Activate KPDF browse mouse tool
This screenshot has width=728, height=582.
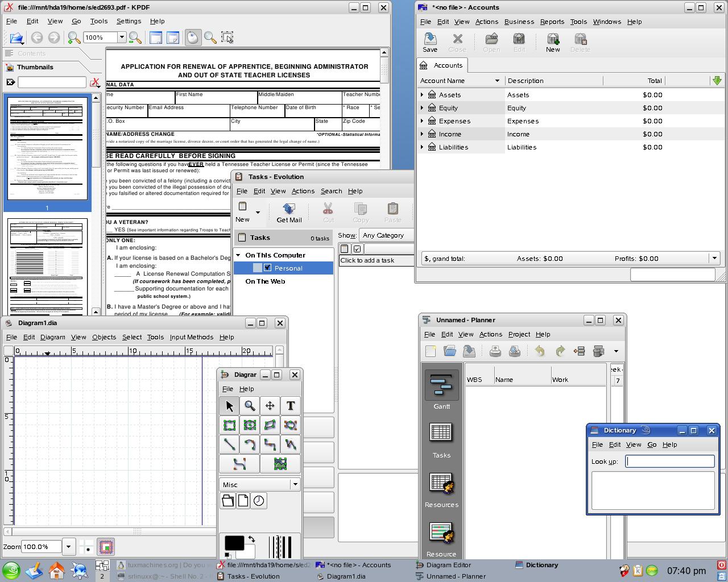point(193,38)
